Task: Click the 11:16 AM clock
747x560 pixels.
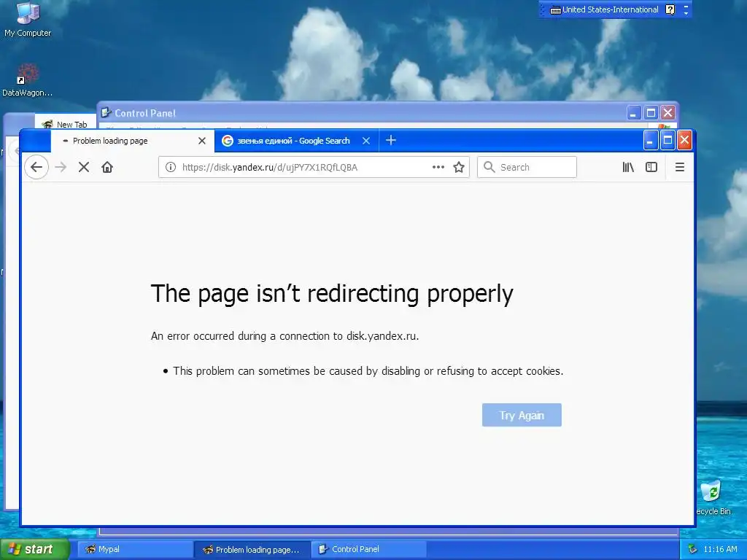Action: coord(720,549)
